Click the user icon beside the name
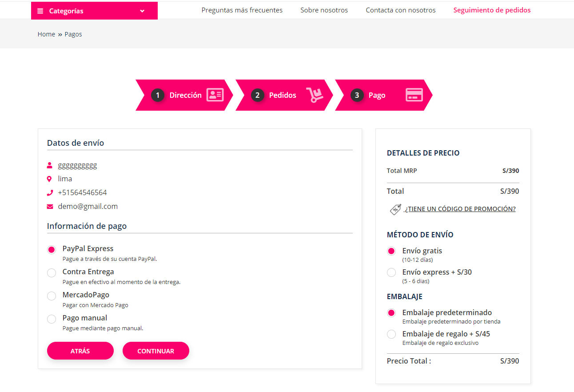574x392 pixels. click(x=49, y=165)
